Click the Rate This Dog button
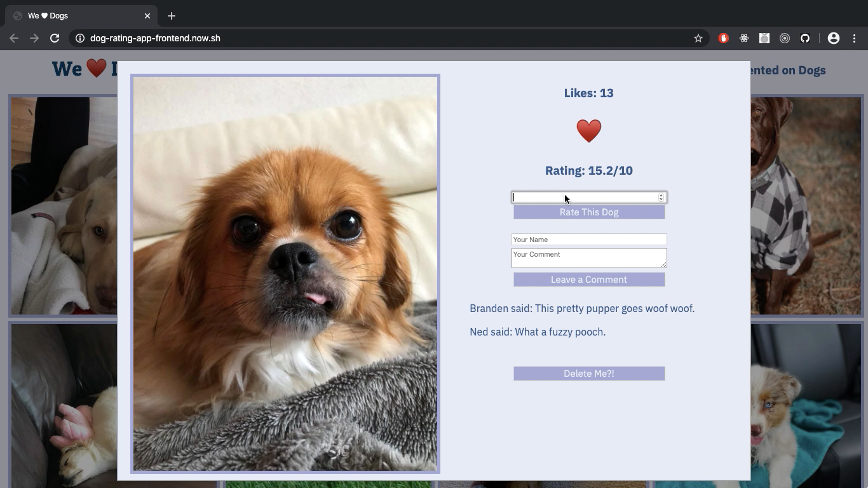Viewport: 868px width, 488px height. [x=589, y=212]
